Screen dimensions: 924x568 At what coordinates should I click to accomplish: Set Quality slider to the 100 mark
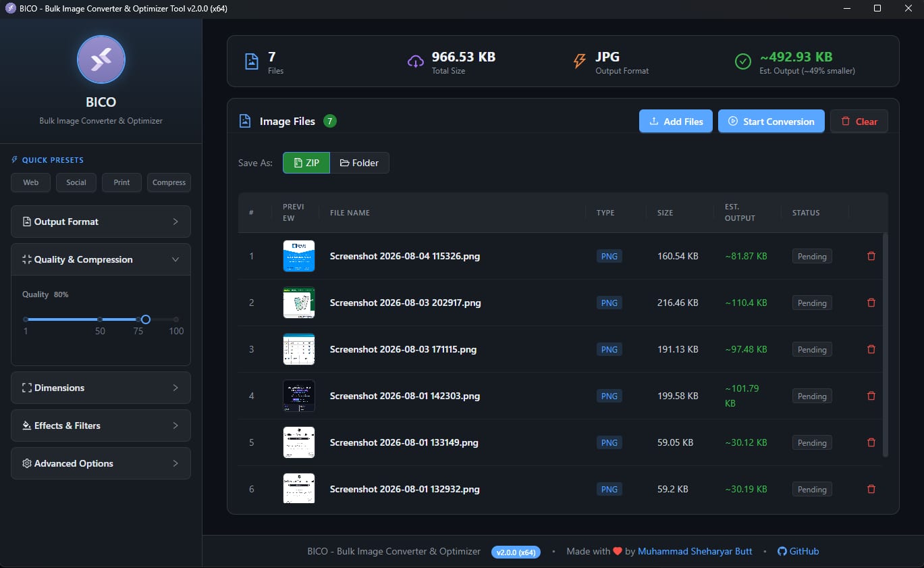pyautogui.click(x=176, y=319)
